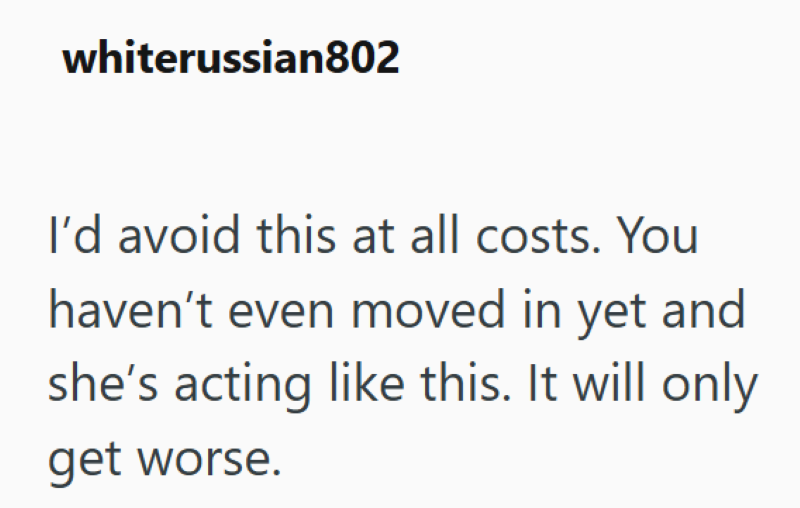Click the last line "get worse."
The width and height of the screenshot is (800, 508).
[x=164, y=460]
